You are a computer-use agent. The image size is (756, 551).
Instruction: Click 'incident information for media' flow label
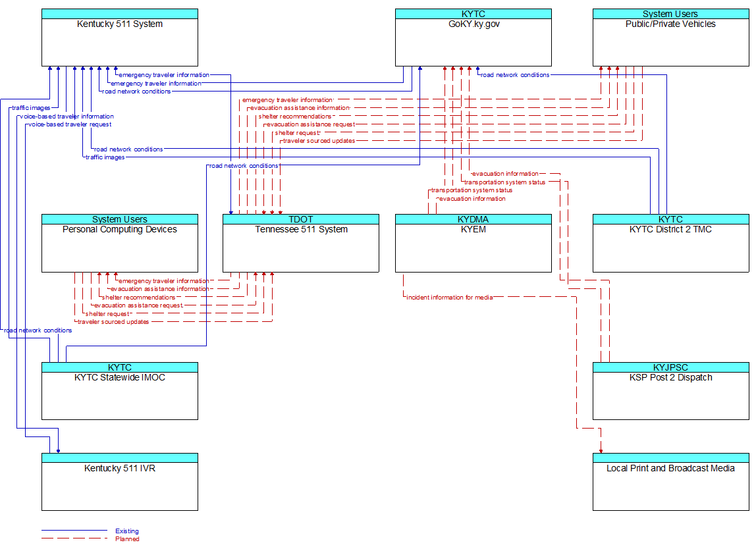point(449,298)
